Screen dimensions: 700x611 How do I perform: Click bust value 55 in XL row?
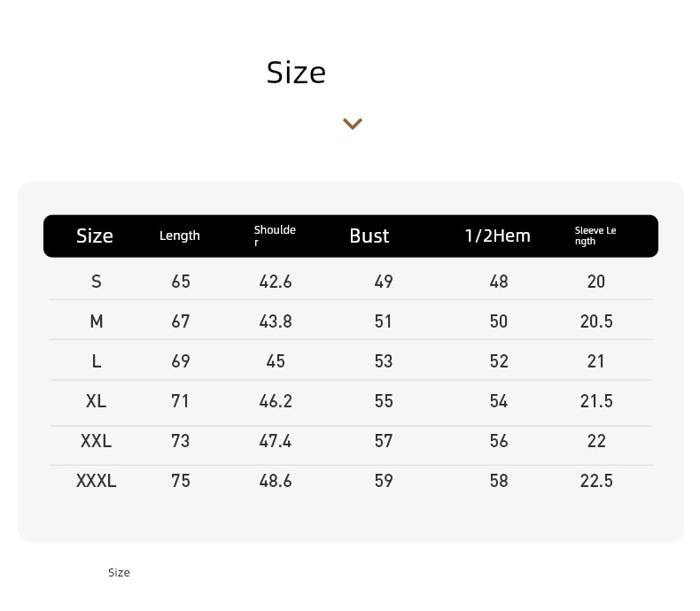tap(384, 401)
